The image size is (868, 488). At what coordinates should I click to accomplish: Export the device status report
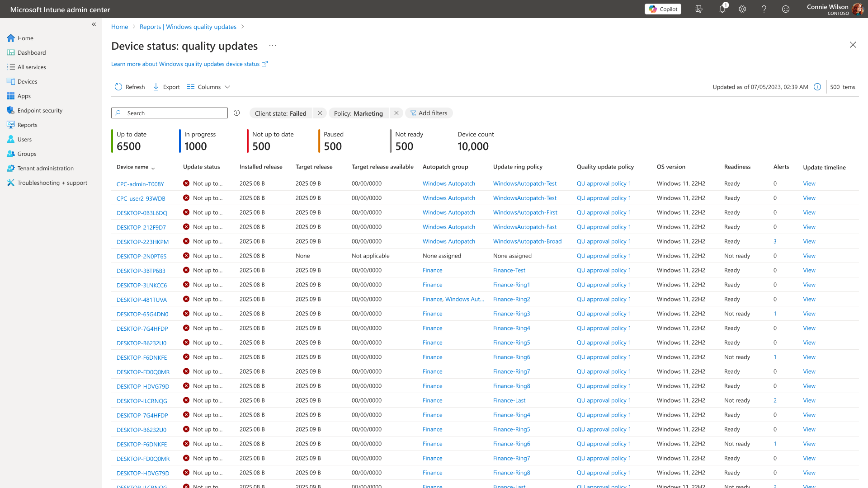(166, 87)
